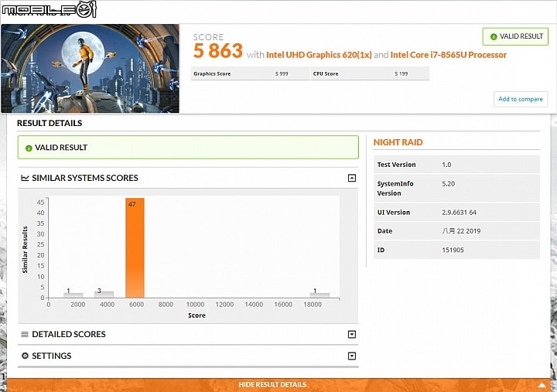This screenshot has height=392, width=557.
Task: Click the Settings gear icon
Action: click(25, 356)
